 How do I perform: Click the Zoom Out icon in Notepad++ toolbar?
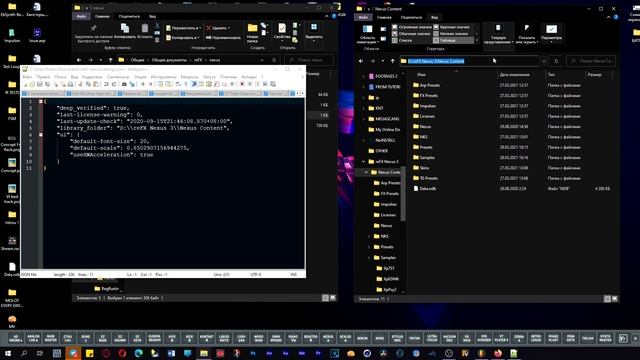(151, 84)
